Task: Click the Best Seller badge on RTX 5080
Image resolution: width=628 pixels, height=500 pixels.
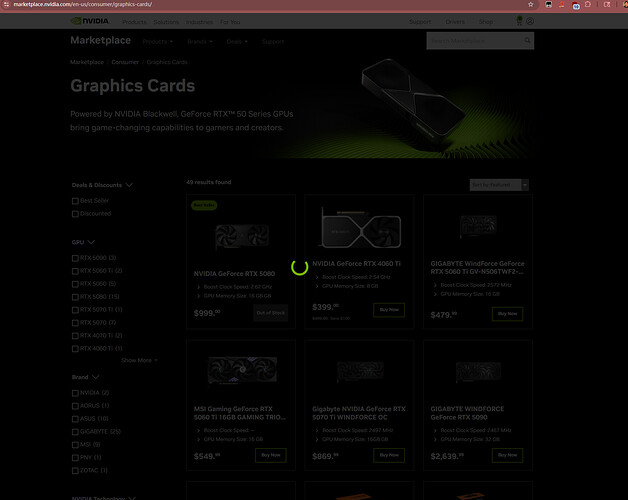Action: 204,205
